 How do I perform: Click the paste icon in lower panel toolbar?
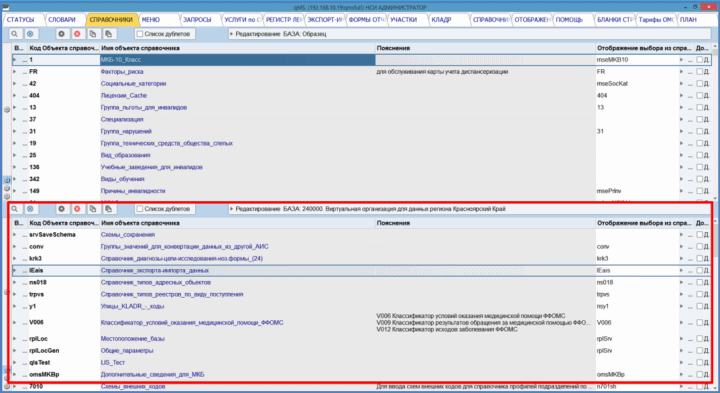click(x=108, y=209)
